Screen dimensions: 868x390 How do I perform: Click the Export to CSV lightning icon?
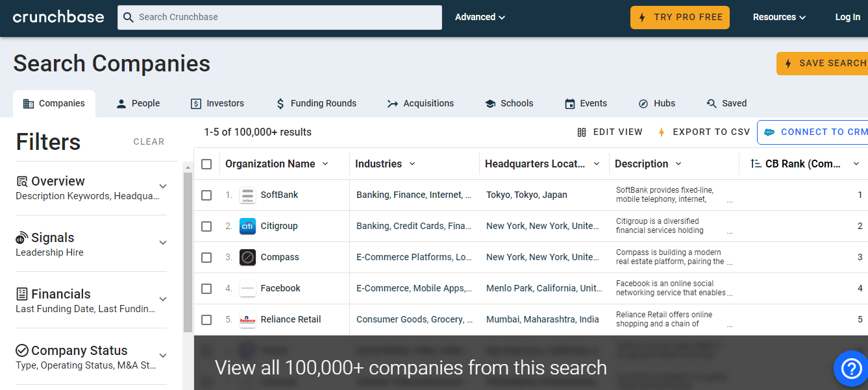(662, 132)
